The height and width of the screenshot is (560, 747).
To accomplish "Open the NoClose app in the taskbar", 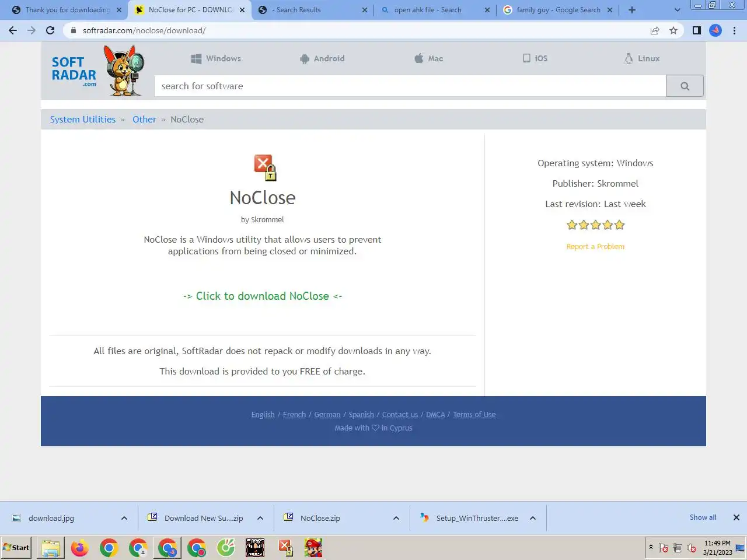I will click(x=285, y=548).
